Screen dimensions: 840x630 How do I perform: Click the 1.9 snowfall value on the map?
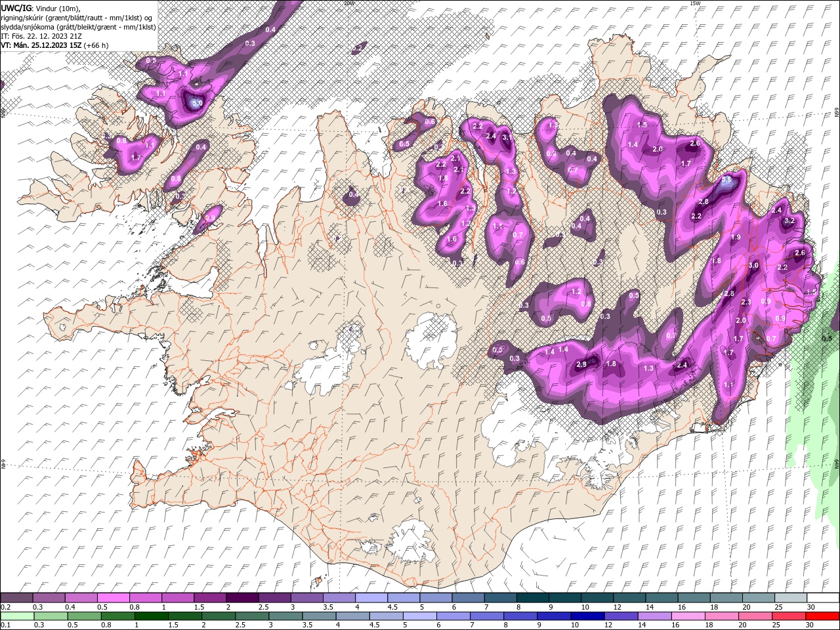pyautogui.click(x=736, y=238)
